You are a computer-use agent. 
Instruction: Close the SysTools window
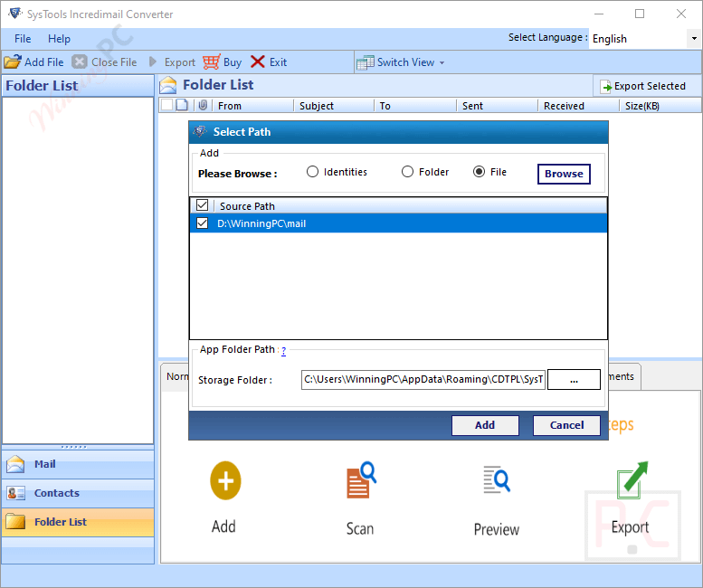pyautogui.click(x=681, y=14)
